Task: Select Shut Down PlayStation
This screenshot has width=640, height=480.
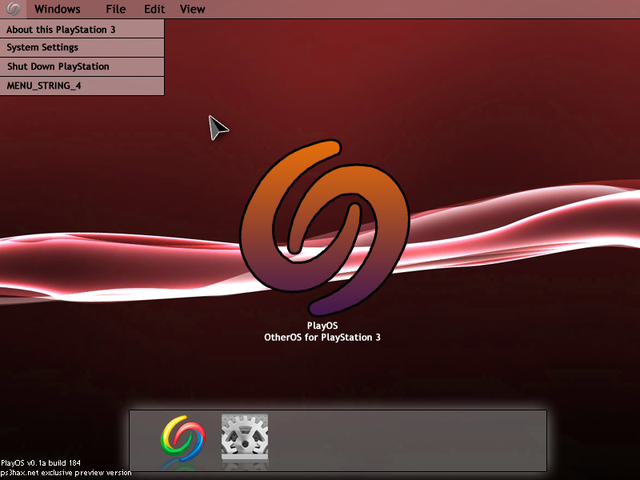Action: click(x=82, y=67)
